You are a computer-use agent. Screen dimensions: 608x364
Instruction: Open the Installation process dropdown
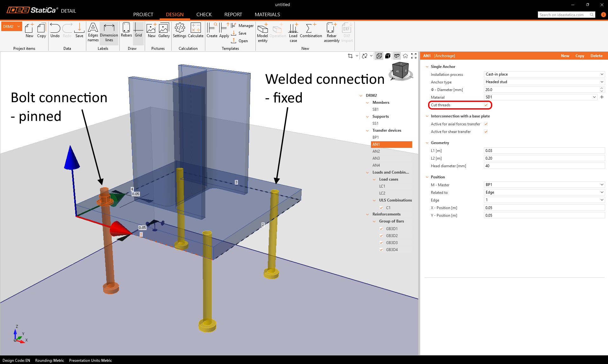544,74
